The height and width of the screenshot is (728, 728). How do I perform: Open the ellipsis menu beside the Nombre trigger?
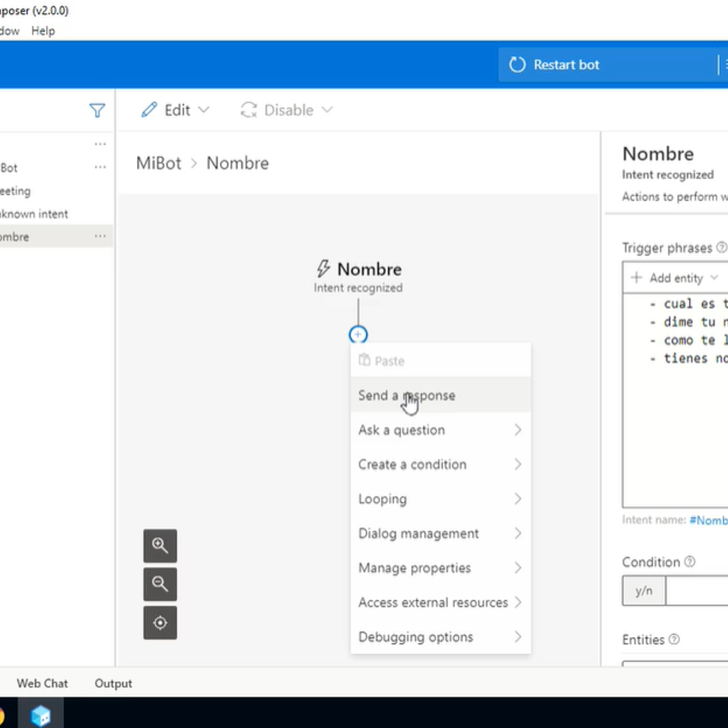coord(100,236)
